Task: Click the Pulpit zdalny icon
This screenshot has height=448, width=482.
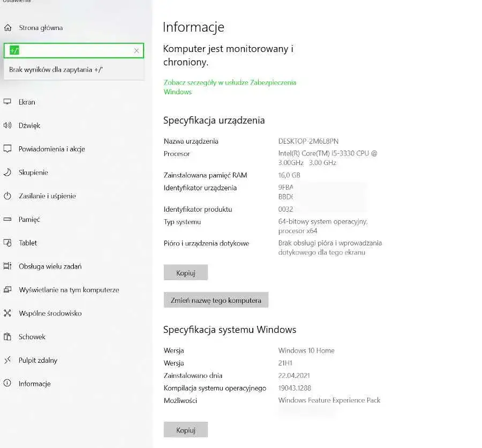Action: pos(7,360)
